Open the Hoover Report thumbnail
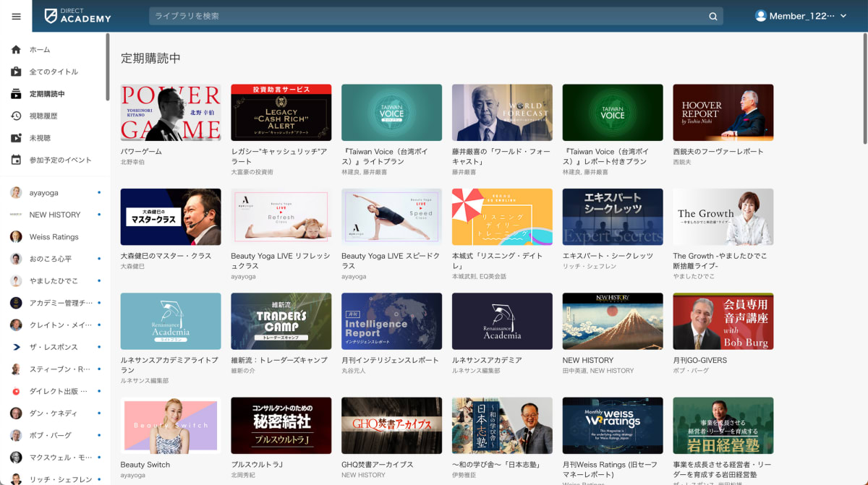868x485 pixels. [x=723, y=113]
